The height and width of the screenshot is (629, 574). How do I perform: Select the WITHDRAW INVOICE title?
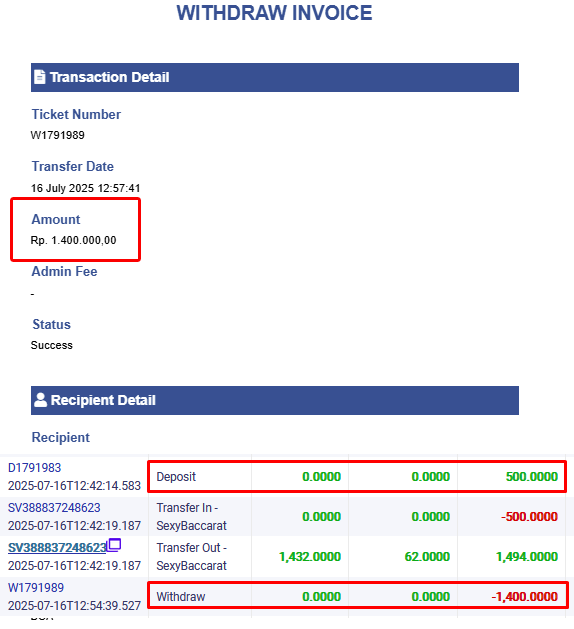274,13
